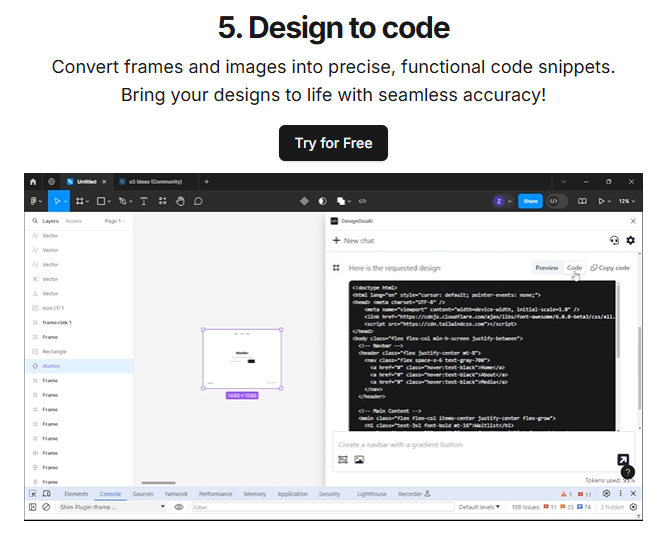Image resolution: width=665 pixels, height=535 pixels.
Task: Click the Figma home icon
Action: [x=33, y=182]
